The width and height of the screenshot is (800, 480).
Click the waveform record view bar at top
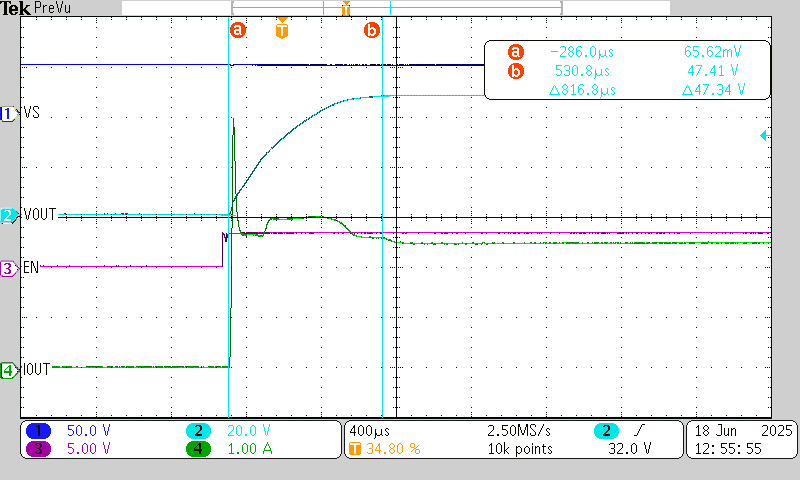[342, 7]
